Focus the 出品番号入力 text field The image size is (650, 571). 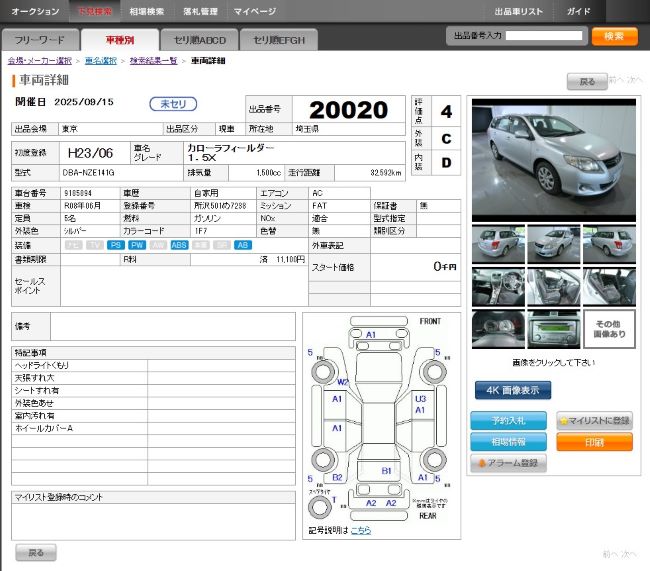pos(544,36)
